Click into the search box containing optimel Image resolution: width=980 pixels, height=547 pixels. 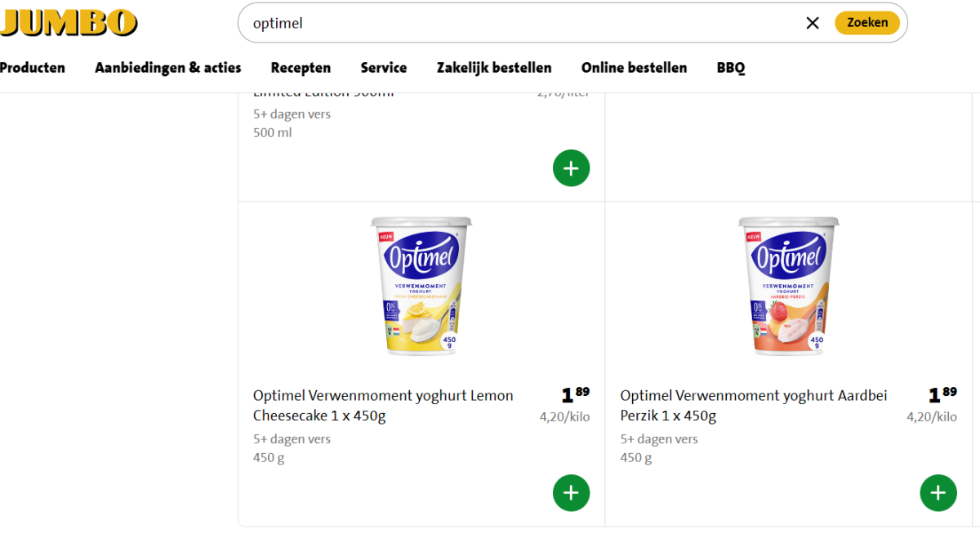tap(523, 23)
